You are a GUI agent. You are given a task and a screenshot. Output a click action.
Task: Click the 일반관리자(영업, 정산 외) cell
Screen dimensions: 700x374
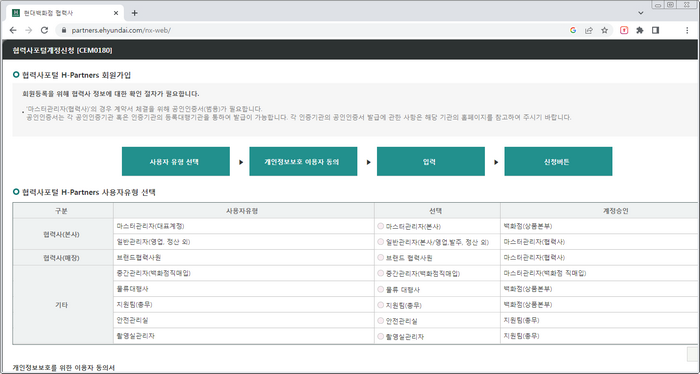tap(244, 242)
